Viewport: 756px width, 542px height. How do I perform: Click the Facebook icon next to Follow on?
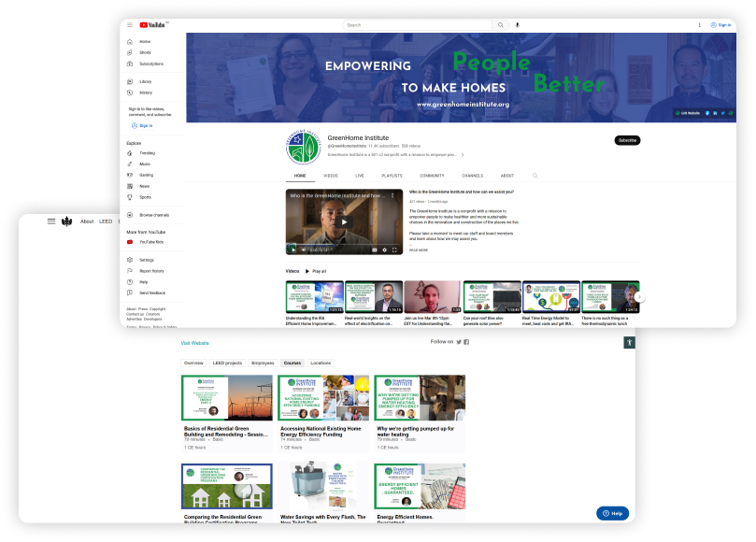pos(466,342)
